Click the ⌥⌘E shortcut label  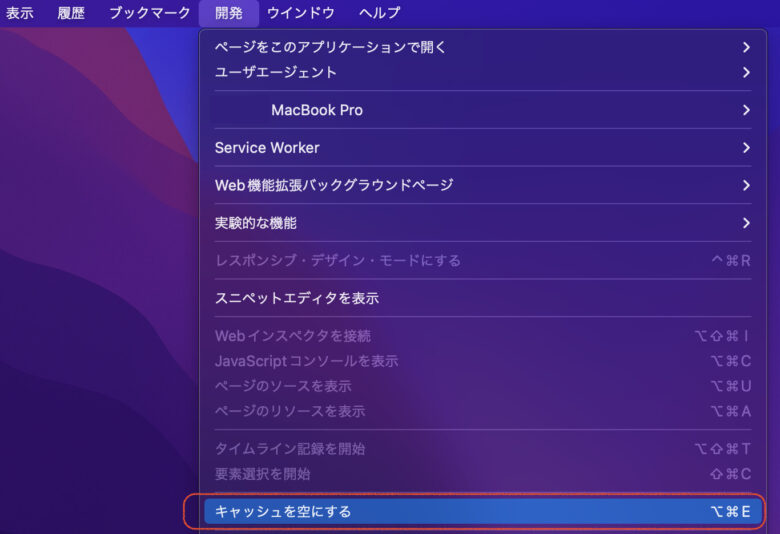[x=730, y=512]
